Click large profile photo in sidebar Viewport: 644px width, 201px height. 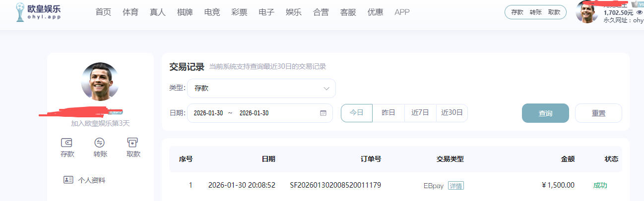100,81
